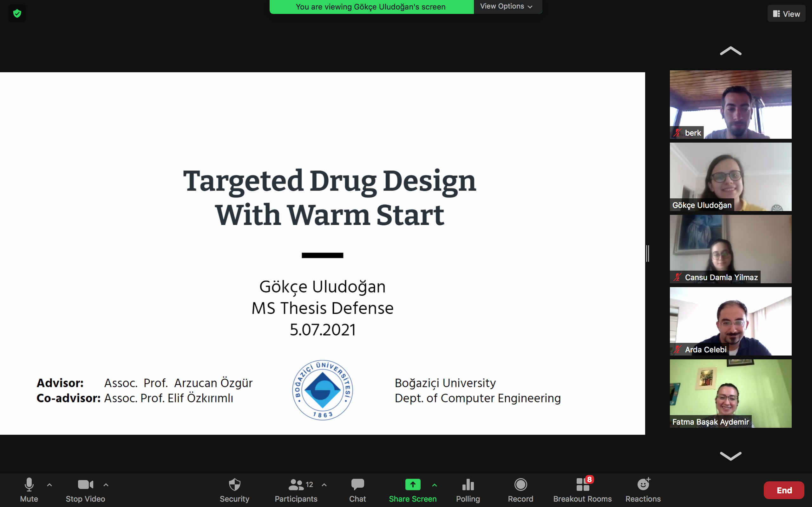The width and height of the screenshot is (812, 507).
Task: Click the Polling icon
Action: click(x=468, y=485)
